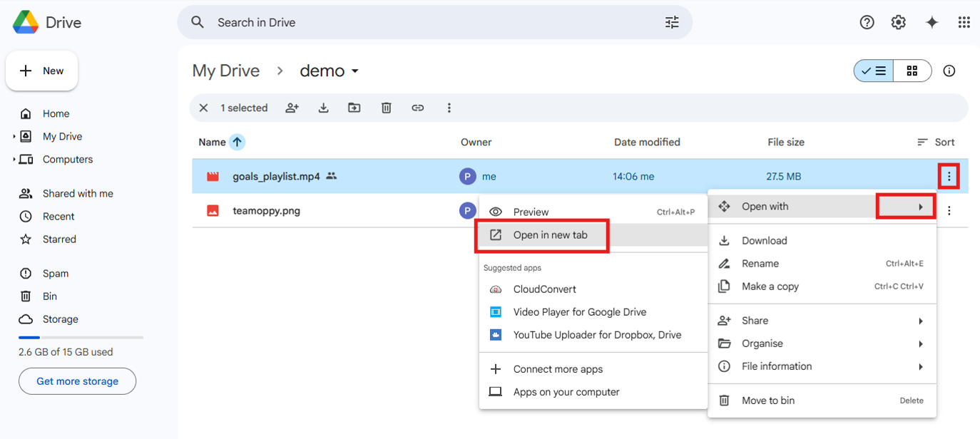Select Open in new tab
This screenshot has height=439, width=980.
550,235
